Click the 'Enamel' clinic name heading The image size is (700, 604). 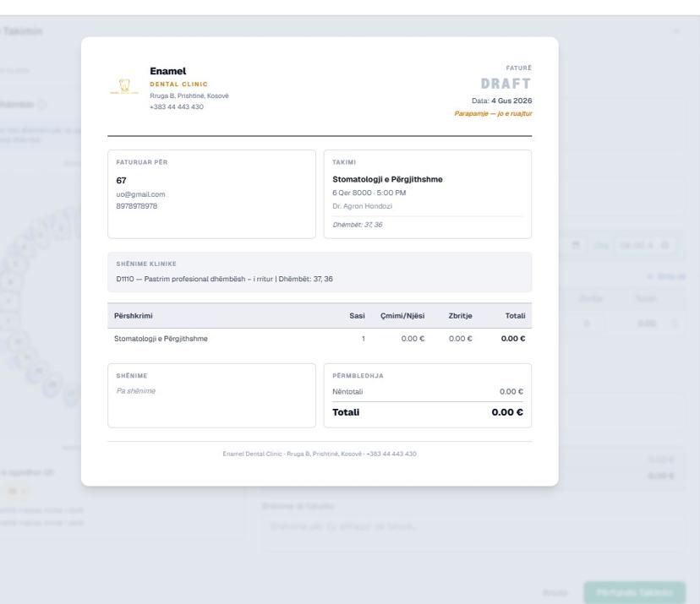point(168,71)
